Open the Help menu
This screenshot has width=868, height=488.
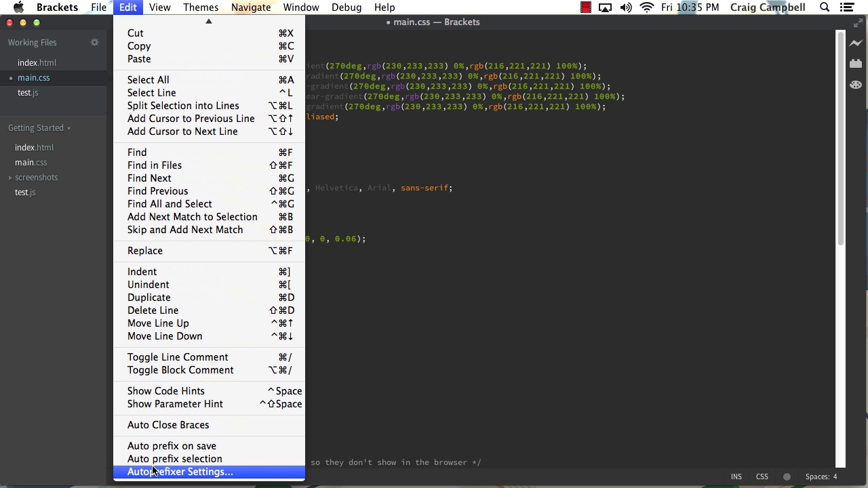pyautogui.click(x=384, y=7)
